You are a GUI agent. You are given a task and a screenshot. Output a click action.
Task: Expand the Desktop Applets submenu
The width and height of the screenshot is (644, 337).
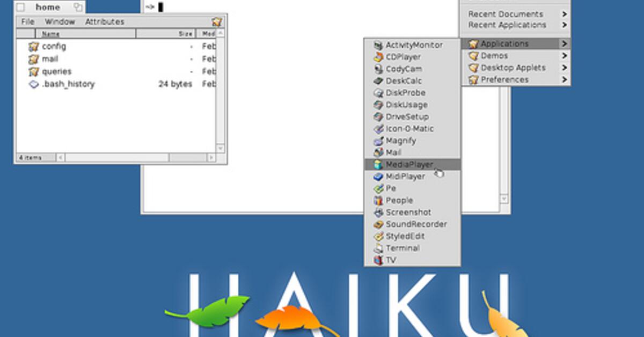click(515, 68)
